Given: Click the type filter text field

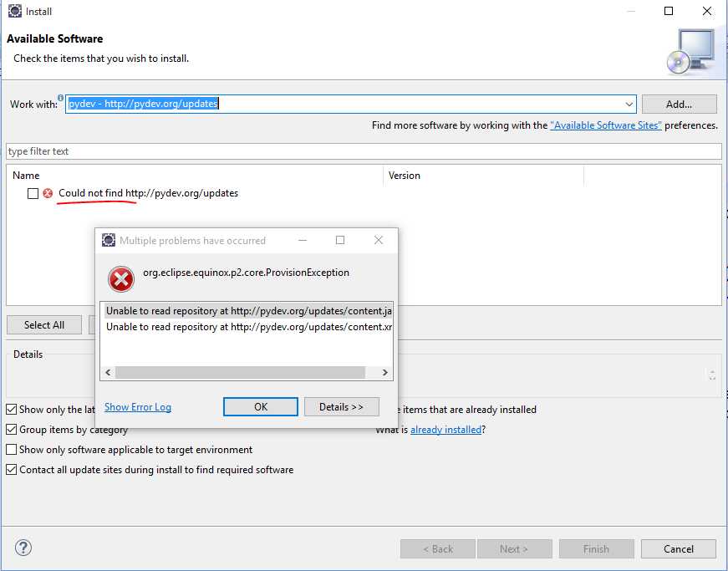Looking at the screenshot, I should point(364,151).
